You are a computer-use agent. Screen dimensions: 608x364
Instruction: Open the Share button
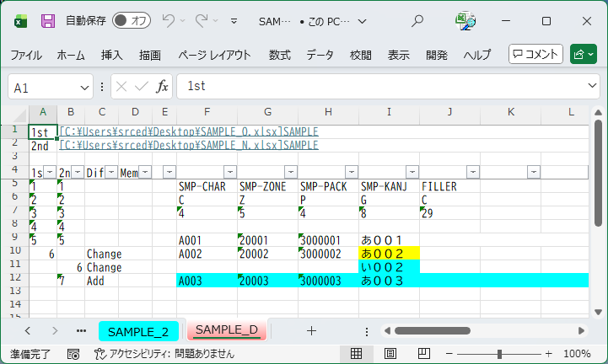[x=583, y=55]
